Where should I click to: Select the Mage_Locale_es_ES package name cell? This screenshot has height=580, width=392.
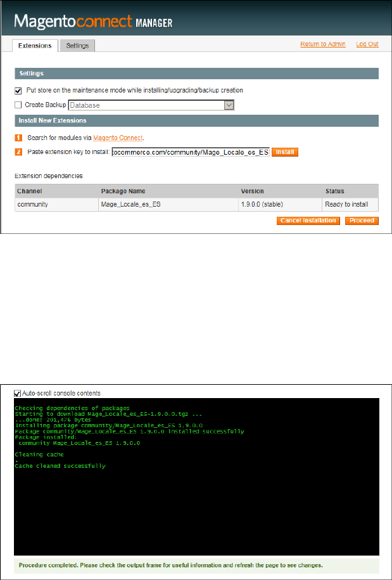point(168,204)
